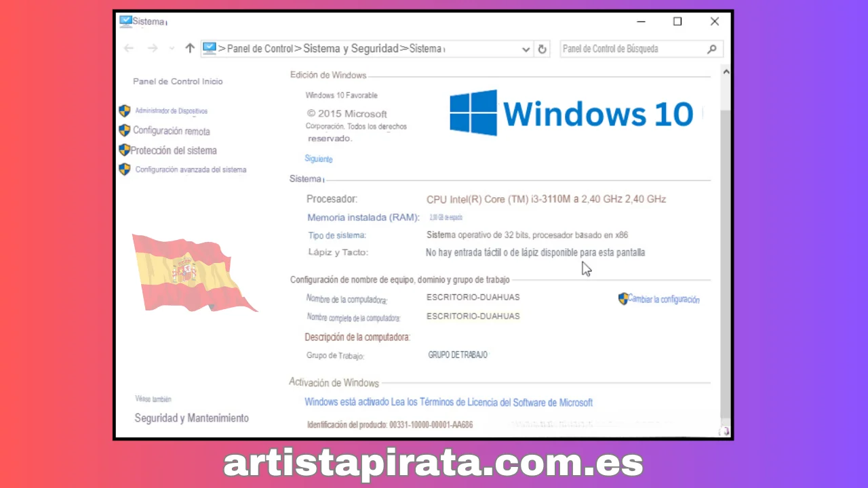Open Seguridad y Mantenimiento
Image resolution: width=868 pixels, height=488 pixels.
tap(191, 418)
